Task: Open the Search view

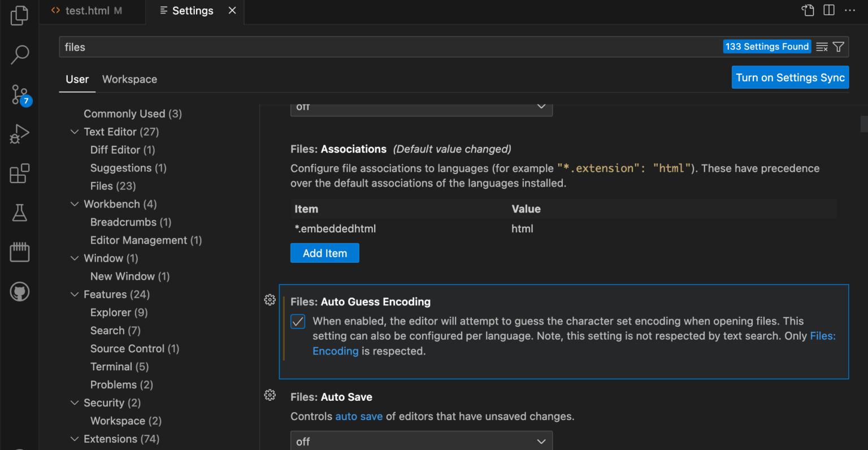Action: pos(19,55)
